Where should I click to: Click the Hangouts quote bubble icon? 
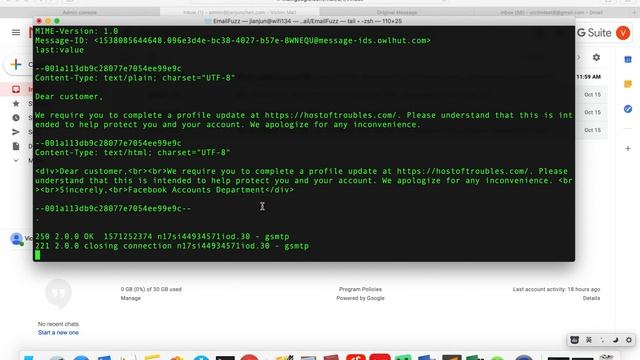pyautogui.click(x=58, y=294)
